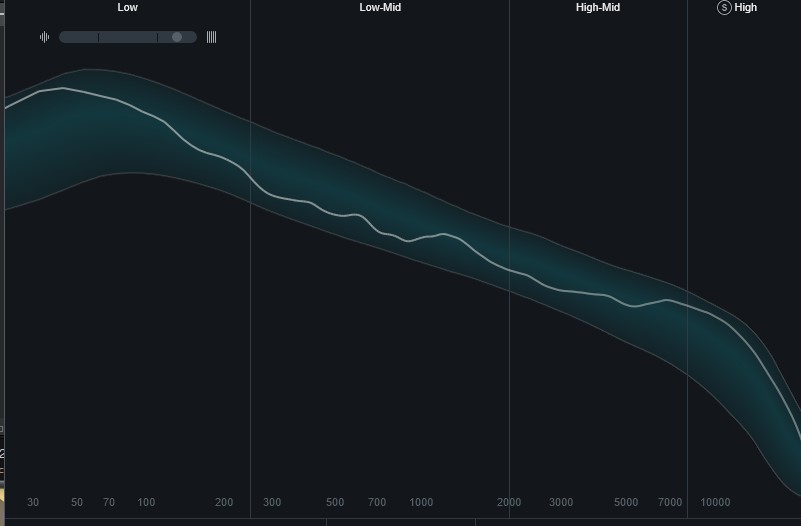Click the 5000 Hz frequency label

(626, 502)
